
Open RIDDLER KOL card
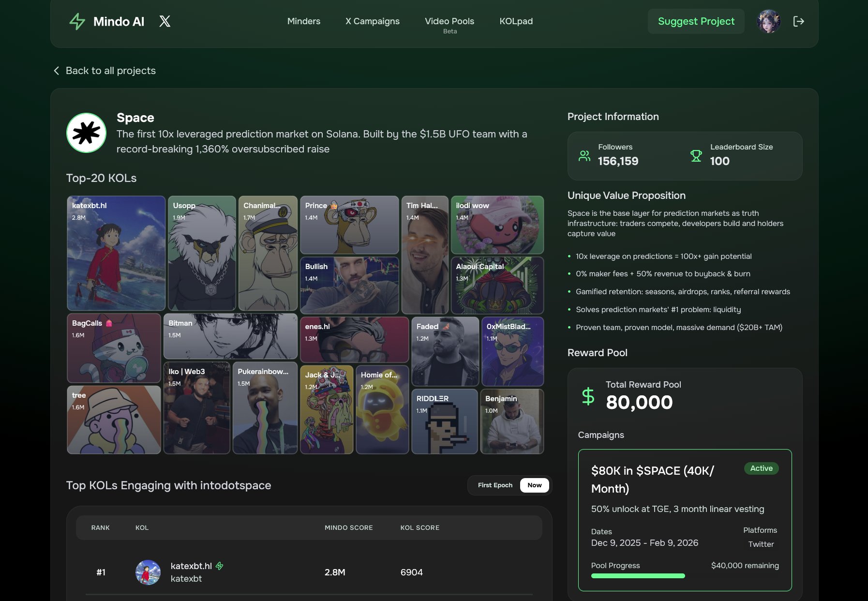(445, 421)
